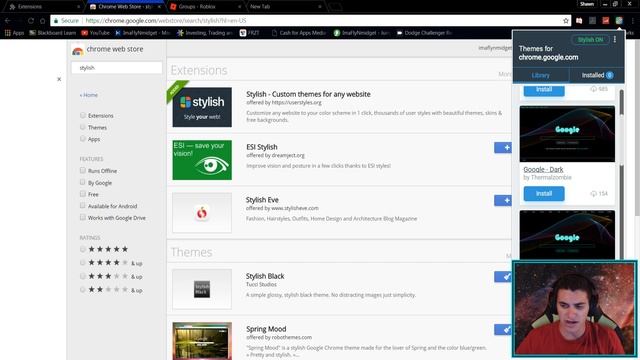Open the Spring Mood theme title
The width and height of the screenshot is (640, 360).
coord(266,329)
